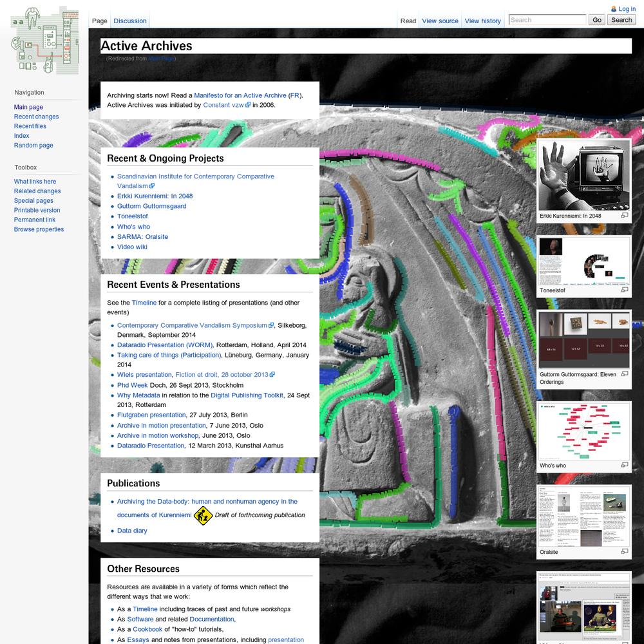Enlarge icon beside Guttorm Guttormsgaard caption
The height and width of the screenshot is (644, 644).
624,374
